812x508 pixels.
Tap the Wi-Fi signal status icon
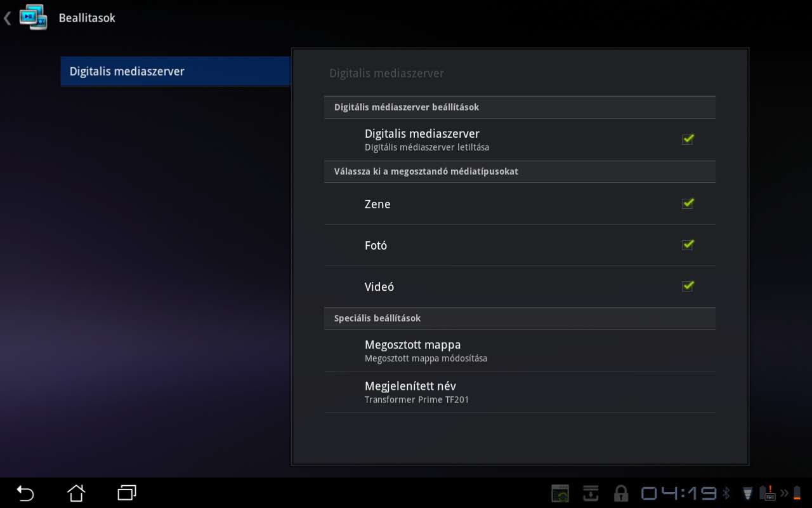(748, 493)
